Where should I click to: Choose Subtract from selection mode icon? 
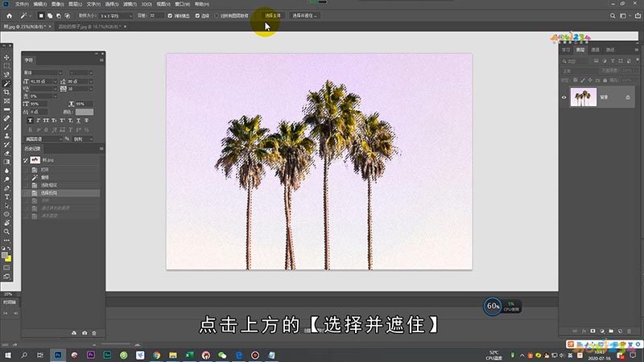58,15
